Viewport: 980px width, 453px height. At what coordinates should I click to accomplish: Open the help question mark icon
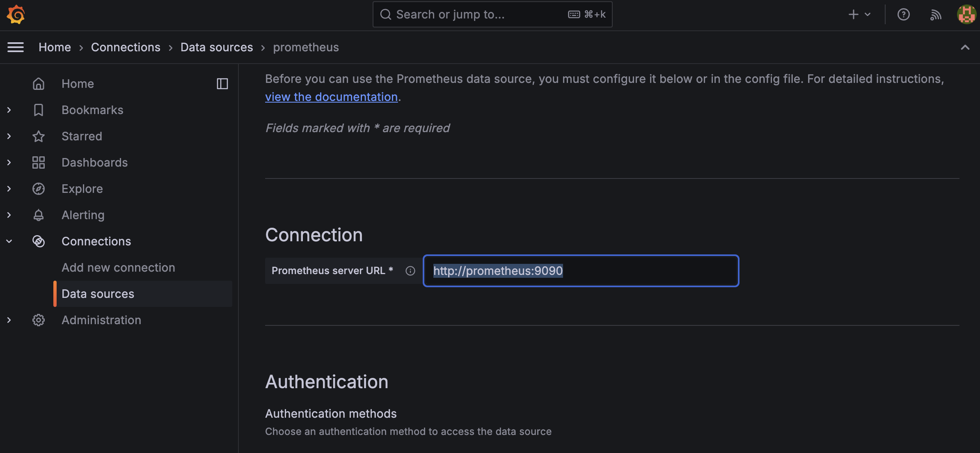[903, 14]
